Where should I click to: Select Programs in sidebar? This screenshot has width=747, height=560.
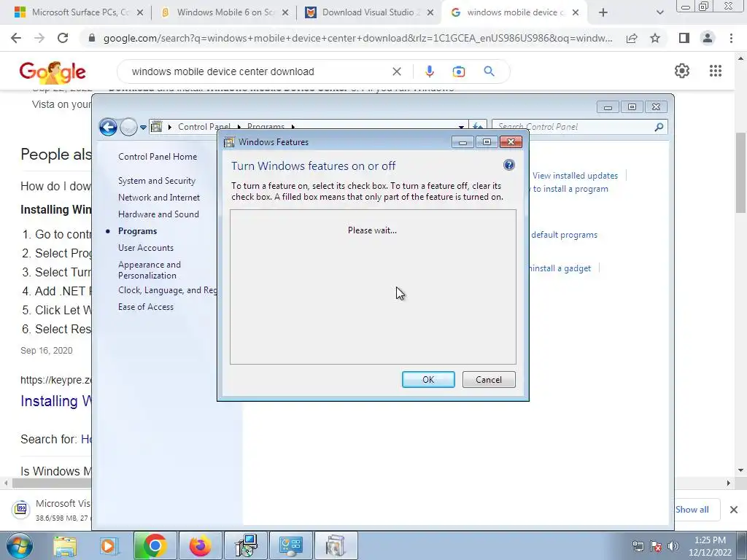pos(137,231)
